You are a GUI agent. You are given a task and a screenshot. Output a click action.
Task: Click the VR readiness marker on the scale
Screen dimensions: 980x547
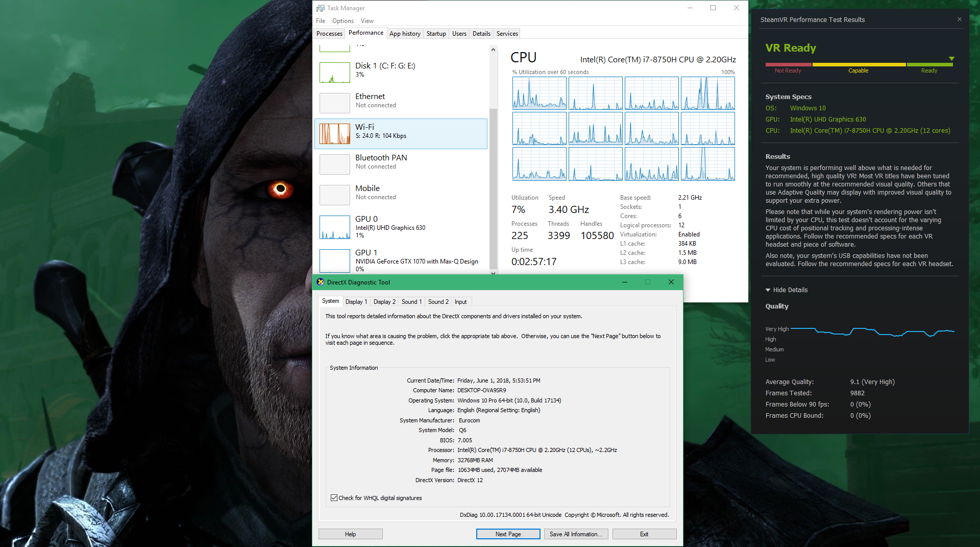pos(951,59)
